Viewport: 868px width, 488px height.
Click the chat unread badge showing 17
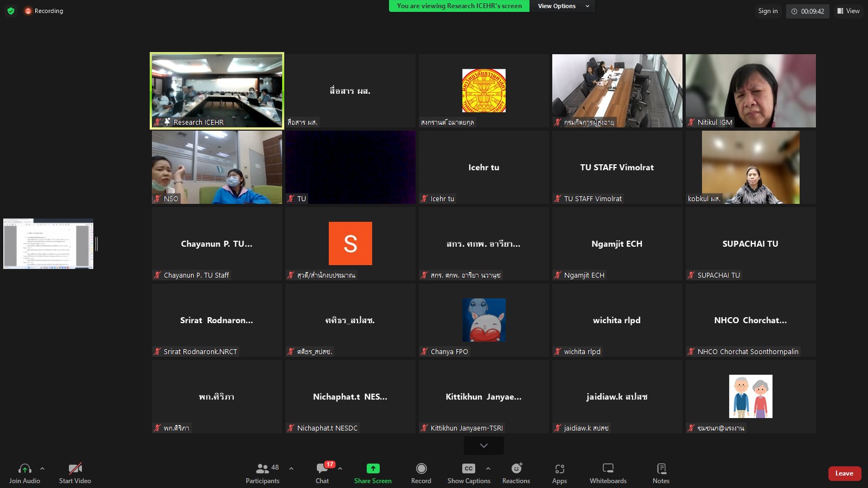pyautogui.click(x=330, y=464)
